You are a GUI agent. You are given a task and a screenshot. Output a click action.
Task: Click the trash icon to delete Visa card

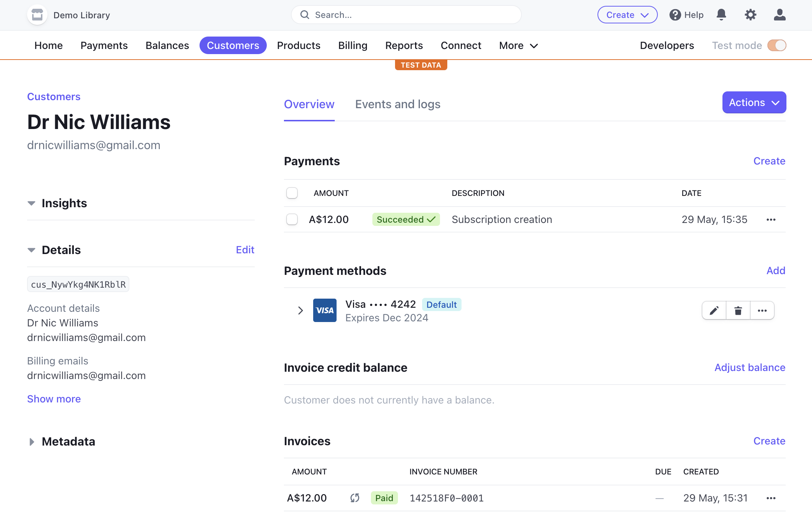[738, 311]
